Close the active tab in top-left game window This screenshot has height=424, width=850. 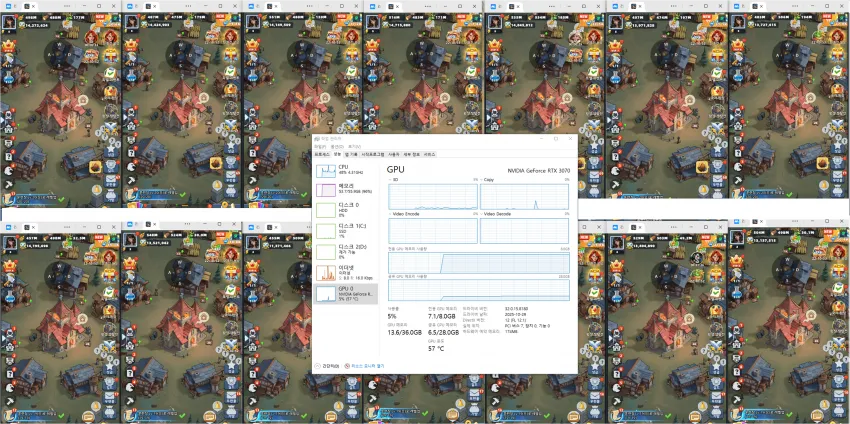coord(33,6)
